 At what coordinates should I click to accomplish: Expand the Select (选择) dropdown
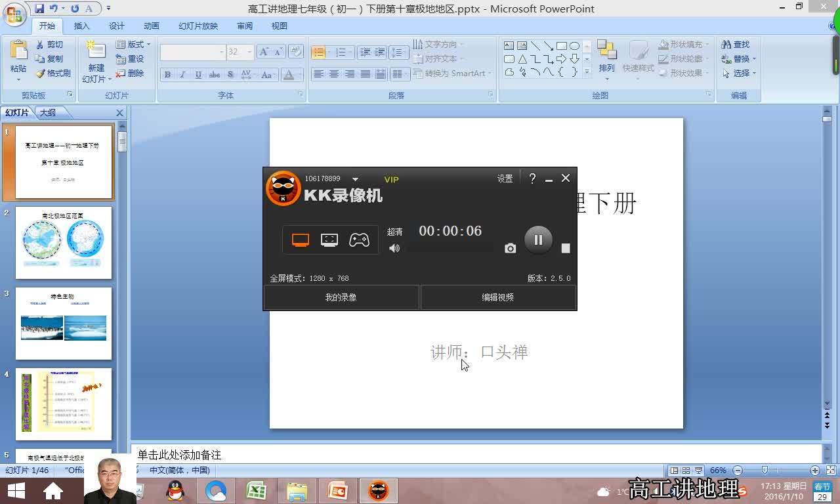[x=739, y=73]
